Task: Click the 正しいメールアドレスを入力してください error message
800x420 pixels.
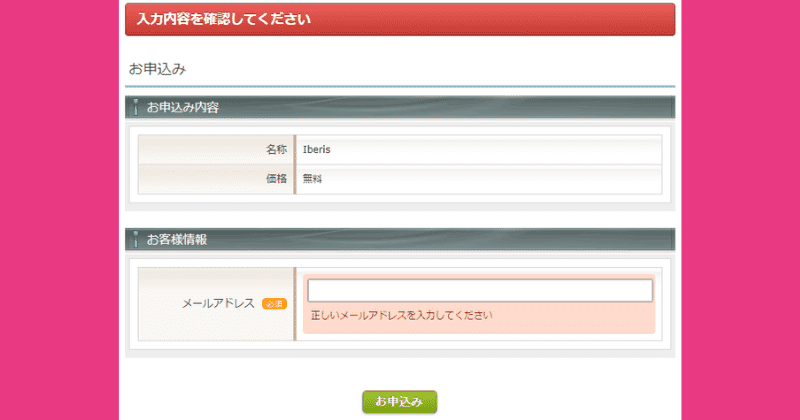Action: [401, 316]
